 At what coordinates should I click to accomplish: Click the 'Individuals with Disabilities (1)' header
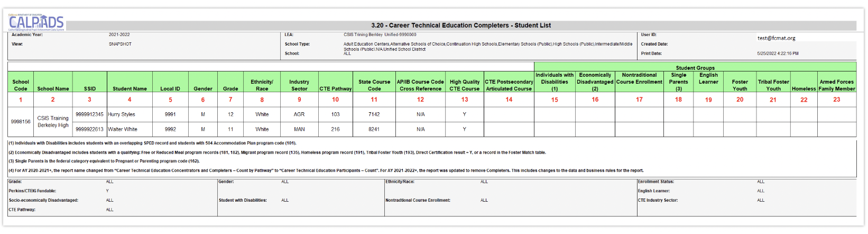click(x=555, y=82)
